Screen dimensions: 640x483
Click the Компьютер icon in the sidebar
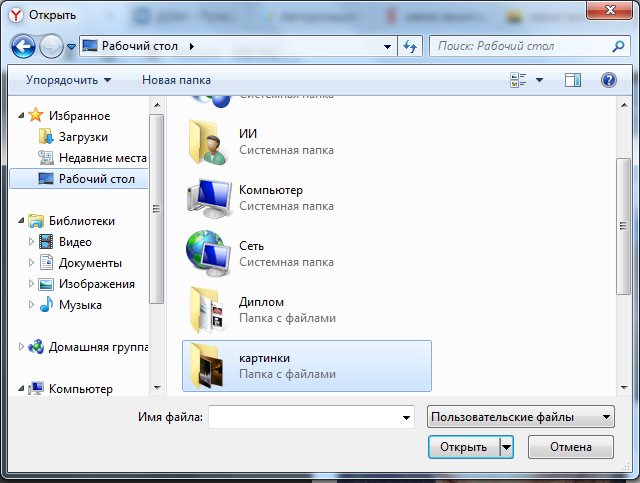36,388
